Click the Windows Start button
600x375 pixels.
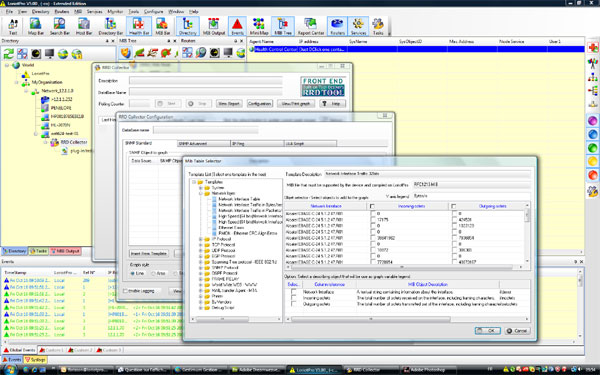click(x=10, y=369)
